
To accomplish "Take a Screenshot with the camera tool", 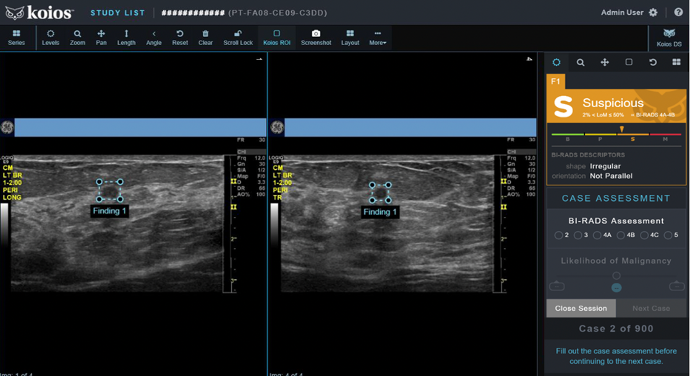I will click(316, 38).
